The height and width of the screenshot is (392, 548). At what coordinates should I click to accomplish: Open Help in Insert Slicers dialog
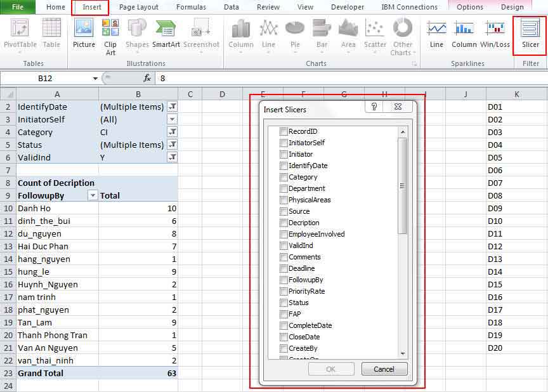(374, 107)
